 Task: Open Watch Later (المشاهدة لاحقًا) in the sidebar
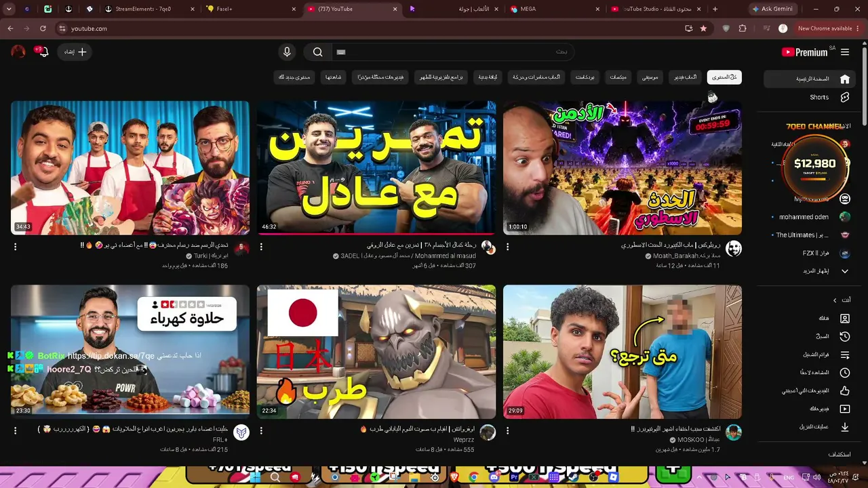(810, 373)
